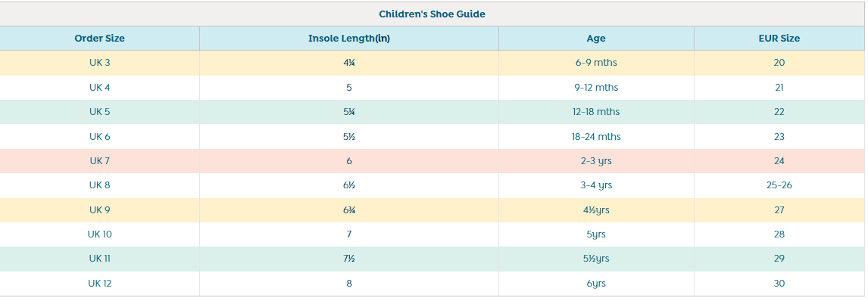Select the Insole Length(in) column header
This screenshot has width=868, height=301.
coord(348,39)
